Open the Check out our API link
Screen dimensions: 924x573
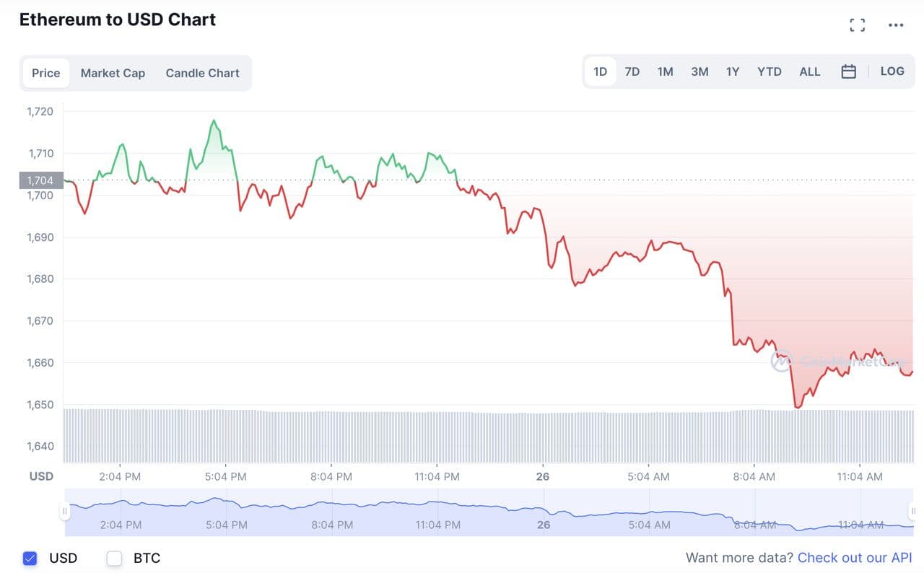click(855, 558)
